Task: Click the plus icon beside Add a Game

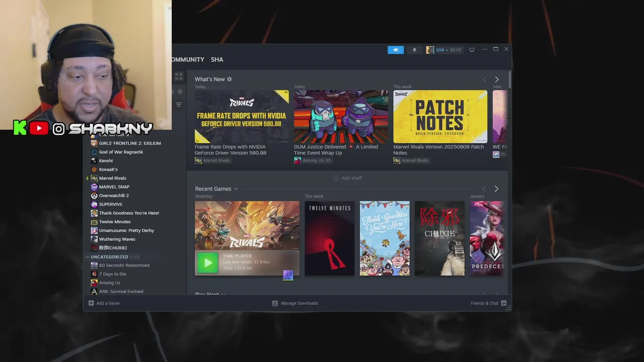Action: [91, 303]
